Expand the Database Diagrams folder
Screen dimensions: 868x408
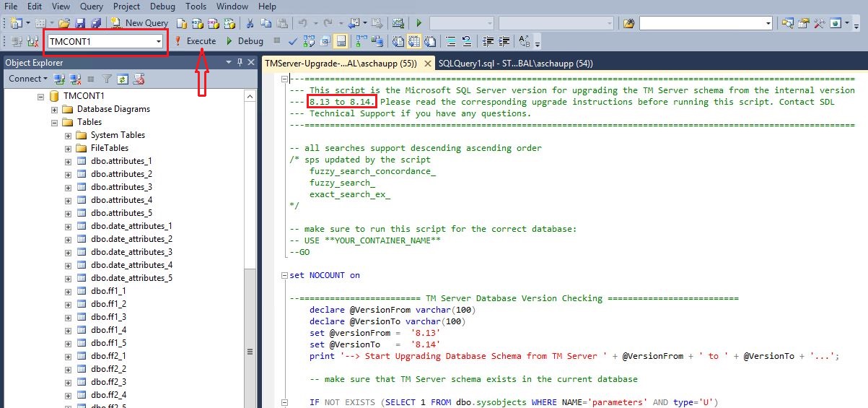pyautogui.click(x=54, y=109)
